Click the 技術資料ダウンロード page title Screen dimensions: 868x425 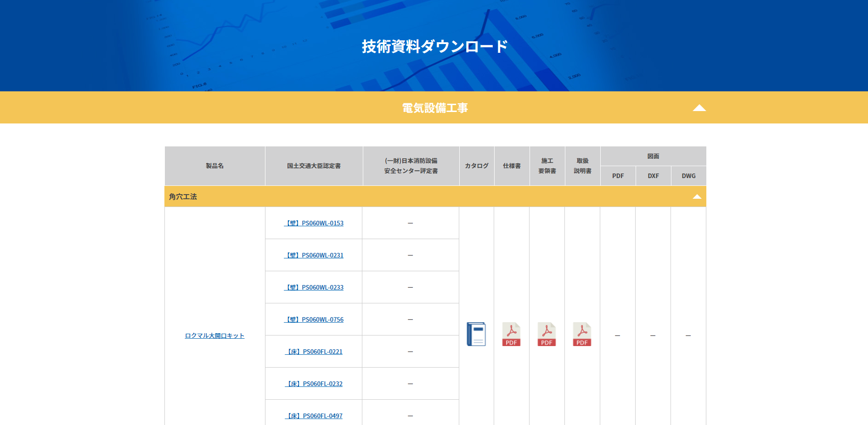pyautogui.click(x=434, y=46)
